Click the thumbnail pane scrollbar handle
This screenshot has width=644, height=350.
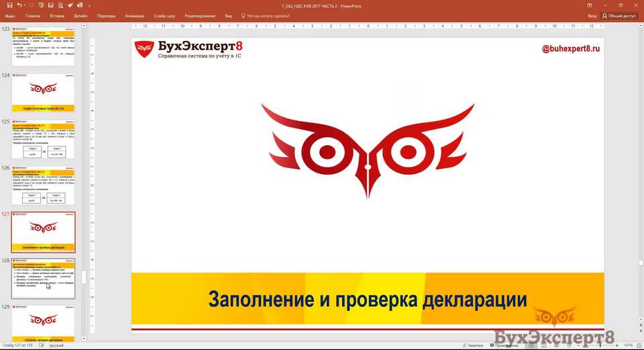pos(84,277)
